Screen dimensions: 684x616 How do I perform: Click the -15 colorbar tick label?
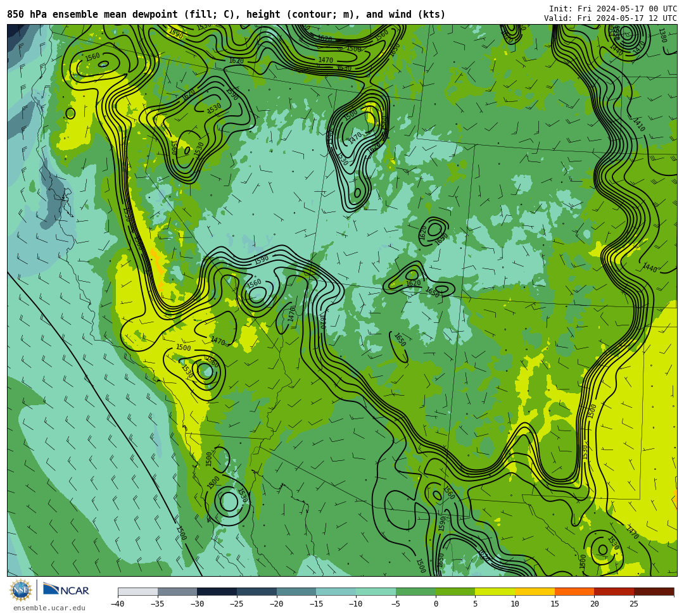pyautogui.click(x=316, y=604)
